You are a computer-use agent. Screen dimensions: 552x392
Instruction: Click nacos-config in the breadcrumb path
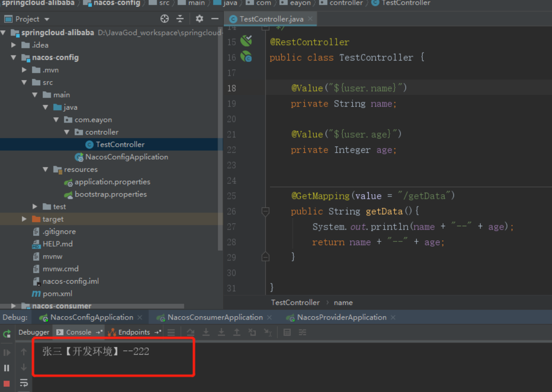(116, 3)
